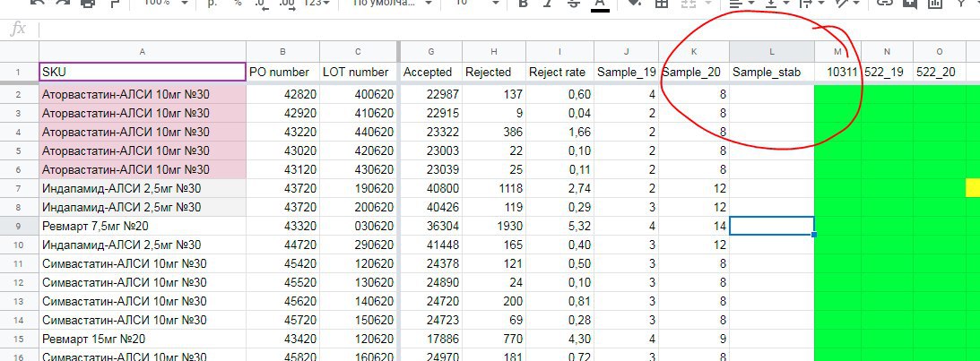
Task: Click the insert link icon
Action: (885, 4)
